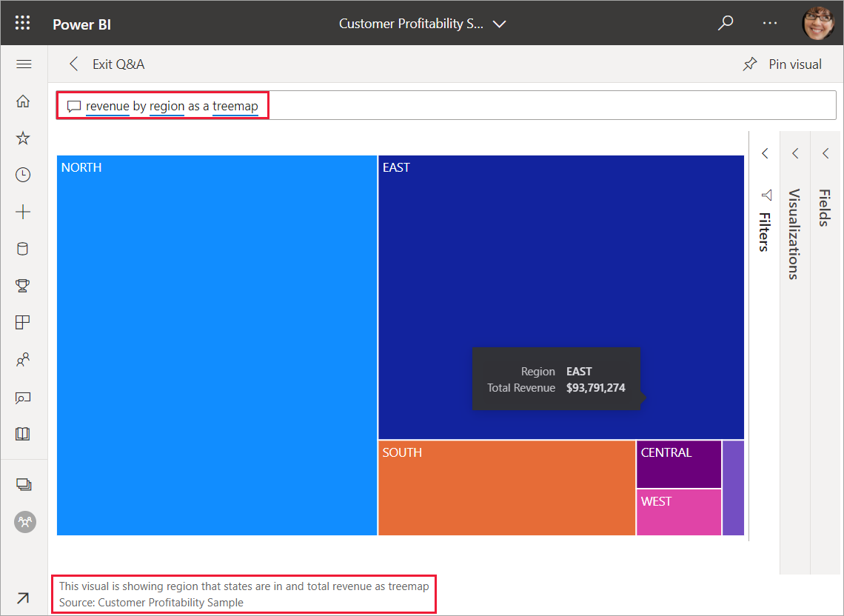
Task: Click the Create plus icon
Action: coord(23,212)
